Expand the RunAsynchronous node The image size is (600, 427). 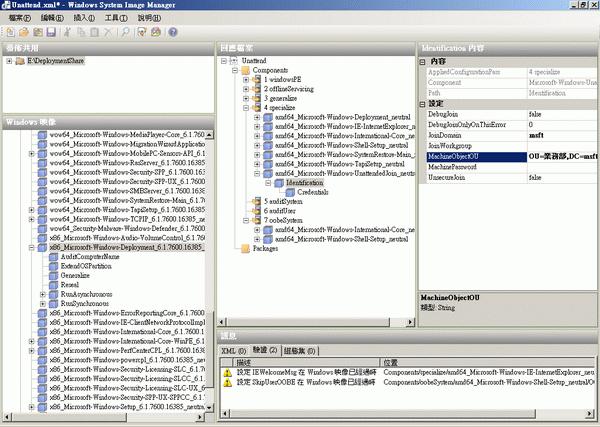click(x=43, y=294)
